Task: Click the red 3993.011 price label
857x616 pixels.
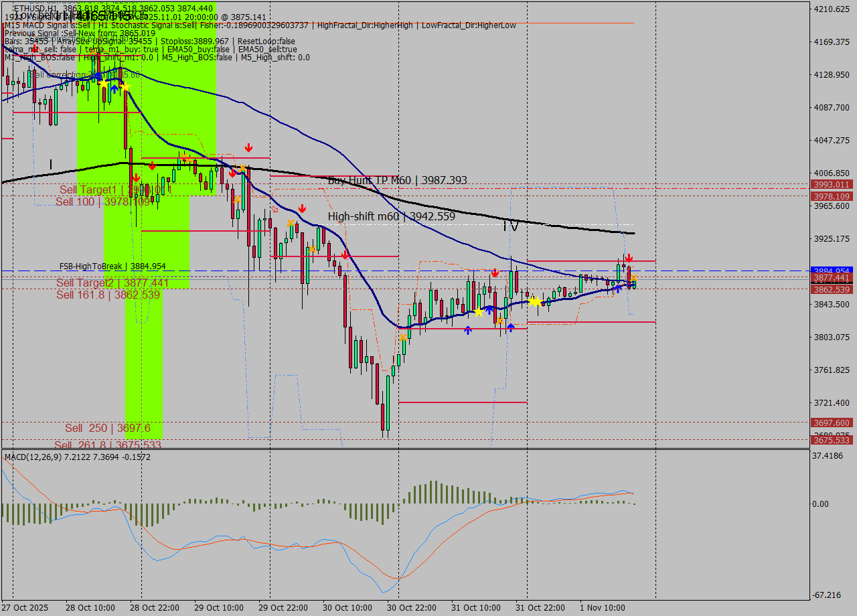Action: point(832,184)
